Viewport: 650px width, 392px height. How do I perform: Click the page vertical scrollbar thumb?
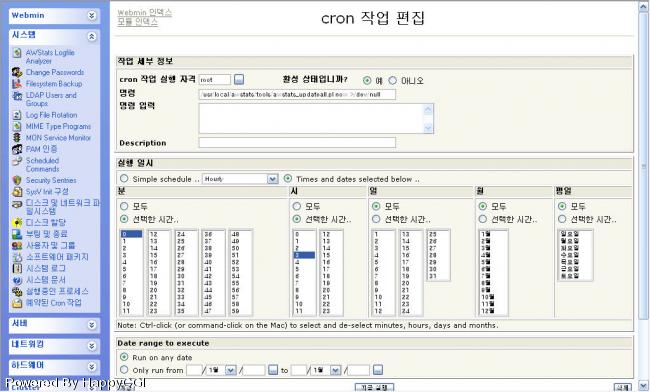pyautogui.click(x=643, y=166)
